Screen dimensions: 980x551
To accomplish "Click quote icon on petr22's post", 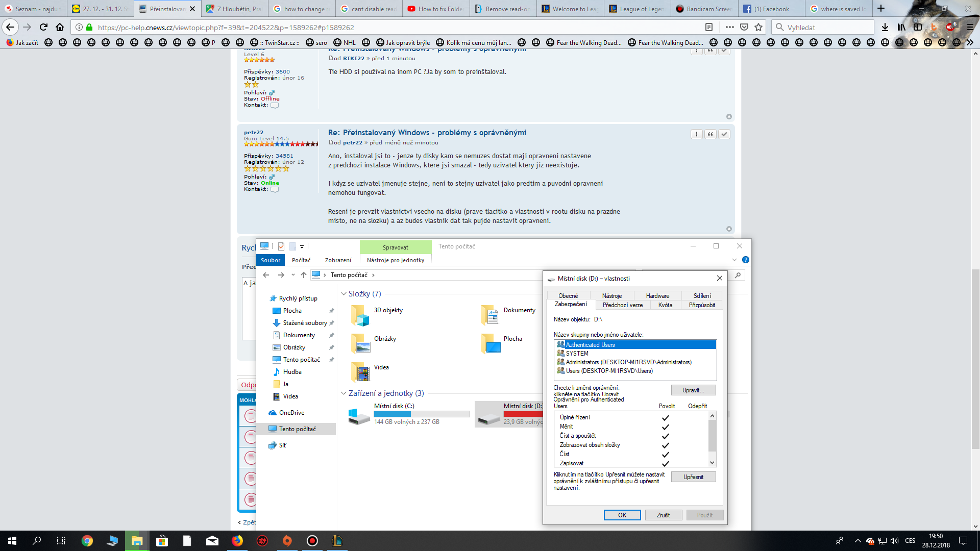I will [x=710, y=134].
